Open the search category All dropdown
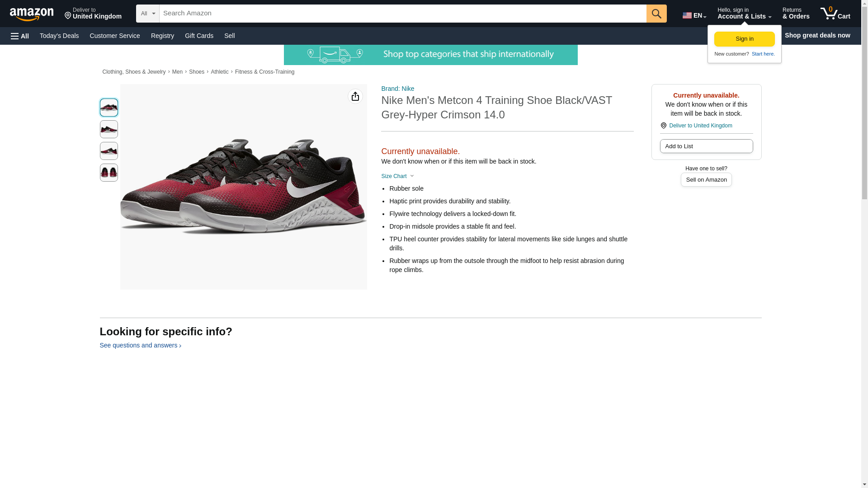Viewport: 868px width, 488px height. tap(147, 14)
